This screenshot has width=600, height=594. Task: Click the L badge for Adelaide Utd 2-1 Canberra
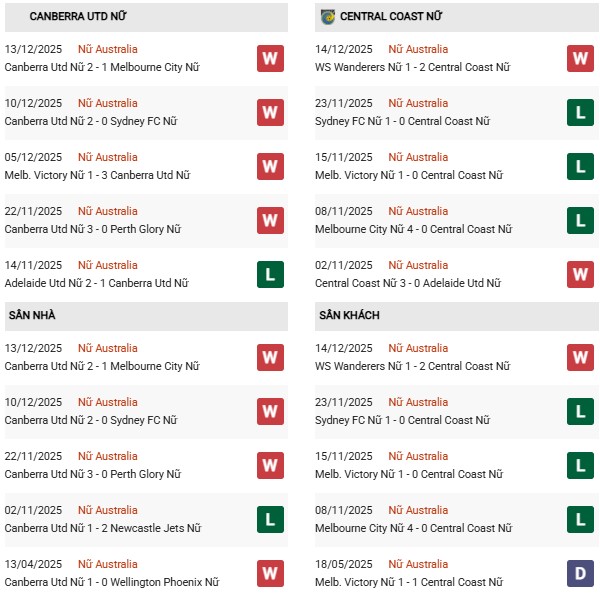pyautogui.click(x=270, y=274)
